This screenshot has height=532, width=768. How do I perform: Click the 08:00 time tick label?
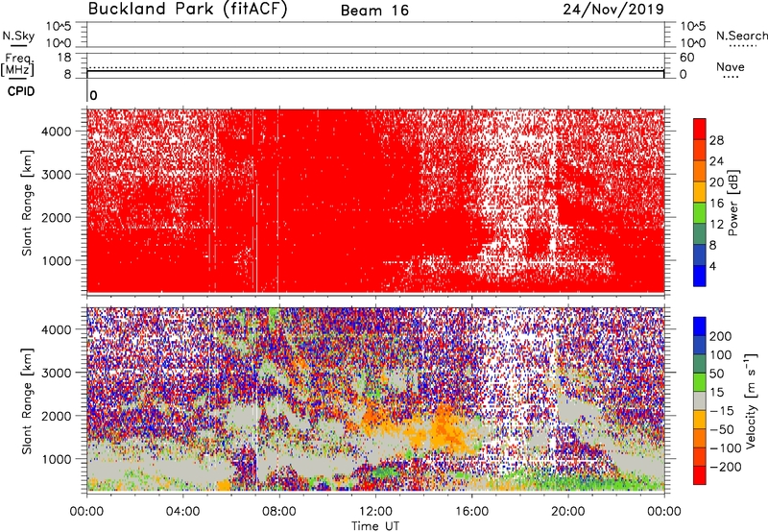click(279, 512)
